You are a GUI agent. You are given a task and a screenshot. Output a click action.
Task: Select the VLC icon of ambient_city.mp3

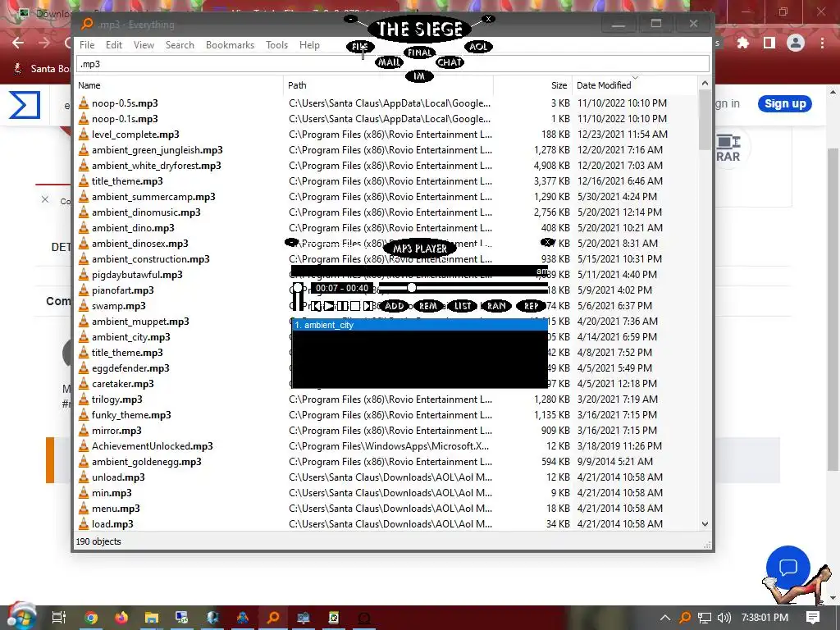[x=84, y=337]
